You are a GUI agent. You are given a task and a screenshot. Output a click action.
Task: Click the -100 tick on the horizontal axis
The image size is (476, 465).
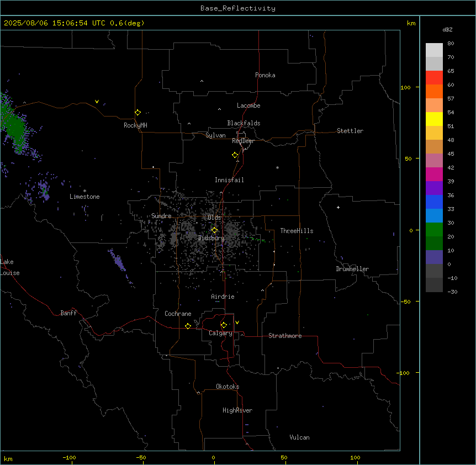click(69, 457)
